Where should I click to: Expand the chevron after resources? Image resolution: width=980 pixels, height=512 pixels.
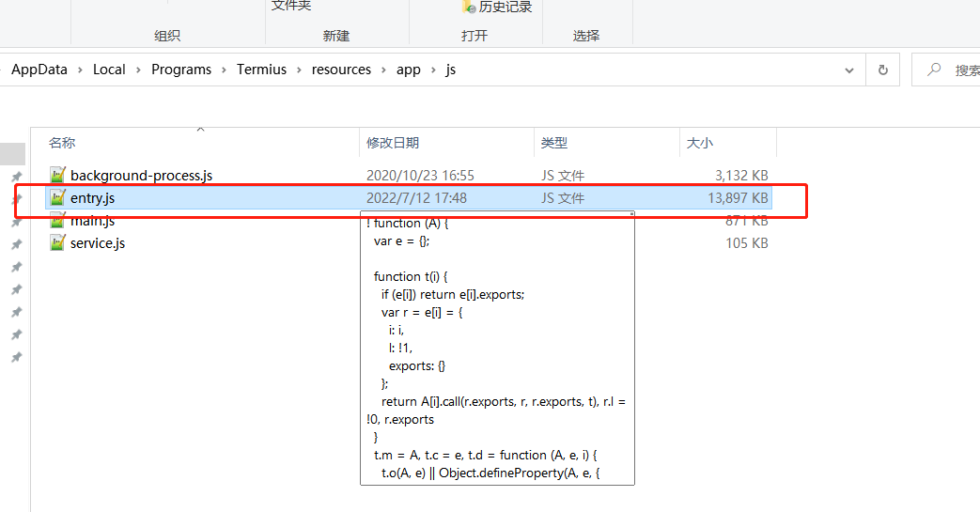coord(383,70)
